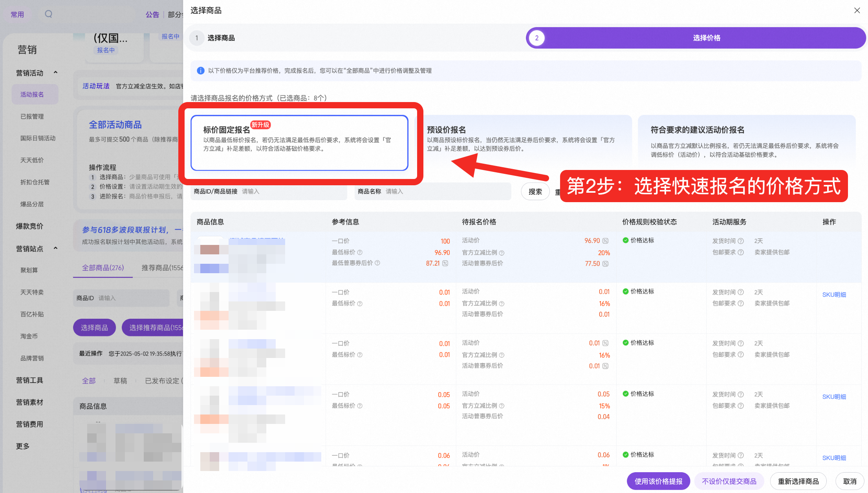Switch to the 全部商品(276) tab
The height and width of the screenshot is (493, 868).
103,268
